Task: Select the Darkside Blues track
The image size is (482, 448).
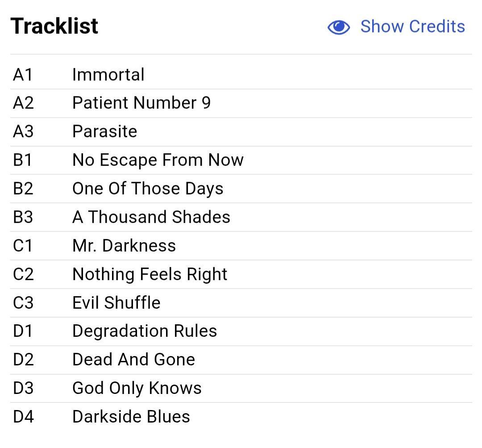Action: point(131,417)
